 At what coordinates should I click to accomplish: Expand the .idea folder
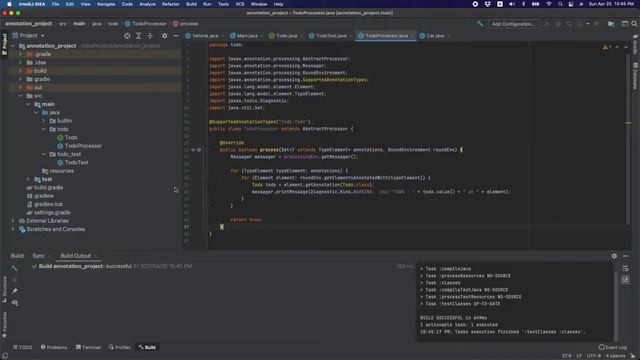(20, 62)
